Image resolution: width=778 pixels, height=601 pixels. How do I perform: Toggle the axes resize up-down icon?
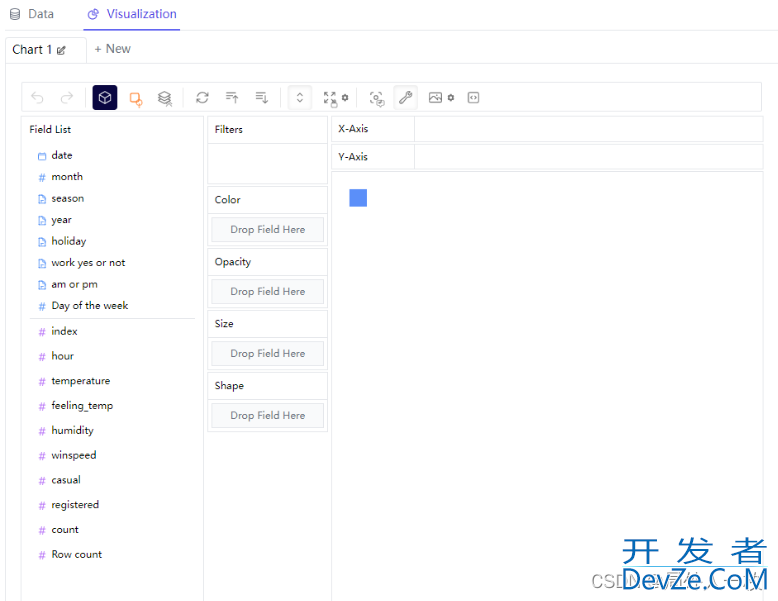[x=300, y=97]
